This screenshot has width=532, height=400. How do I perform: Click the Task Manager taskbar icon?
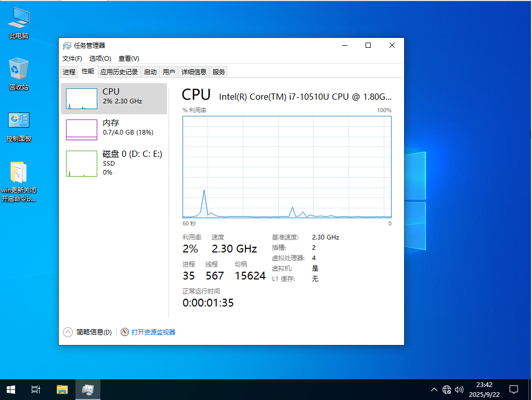pos(88,390)
